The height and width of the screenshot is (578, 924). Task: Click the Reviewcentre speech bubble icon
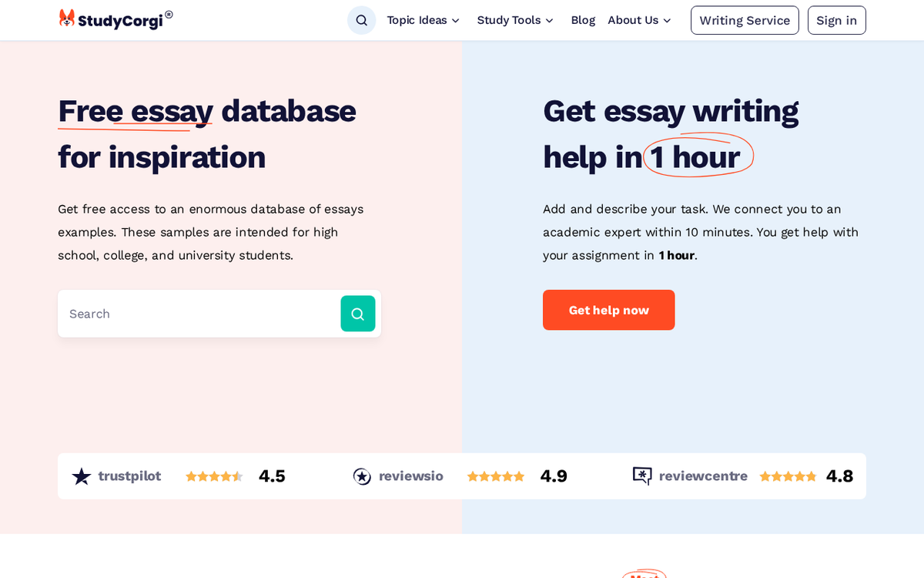[x=642, y=476]
